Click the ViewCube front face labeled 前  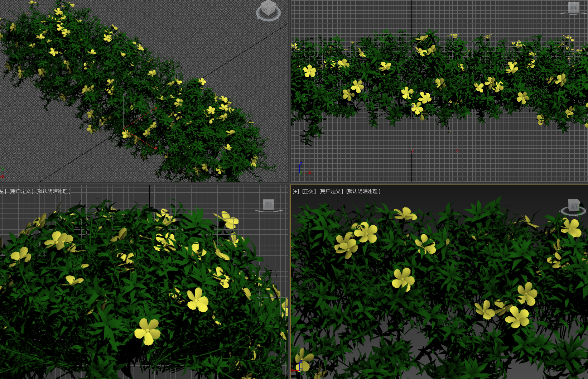[573, 7]
